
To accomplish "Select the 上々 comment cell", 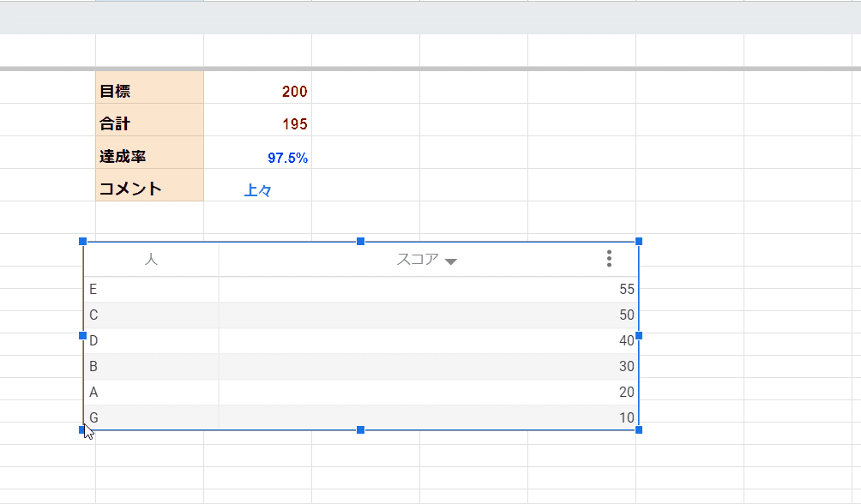I will (x=257, y=185).
